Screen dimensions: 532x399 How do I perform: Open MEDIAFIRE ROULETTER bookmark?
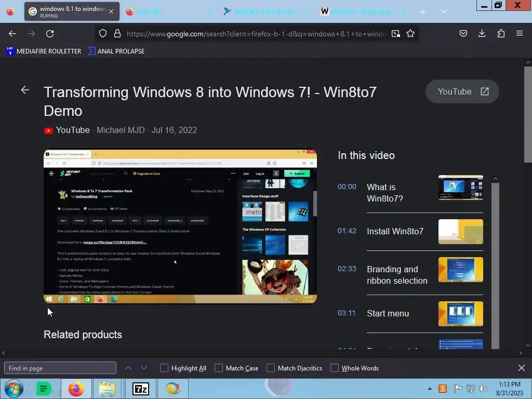click(44, 51)
